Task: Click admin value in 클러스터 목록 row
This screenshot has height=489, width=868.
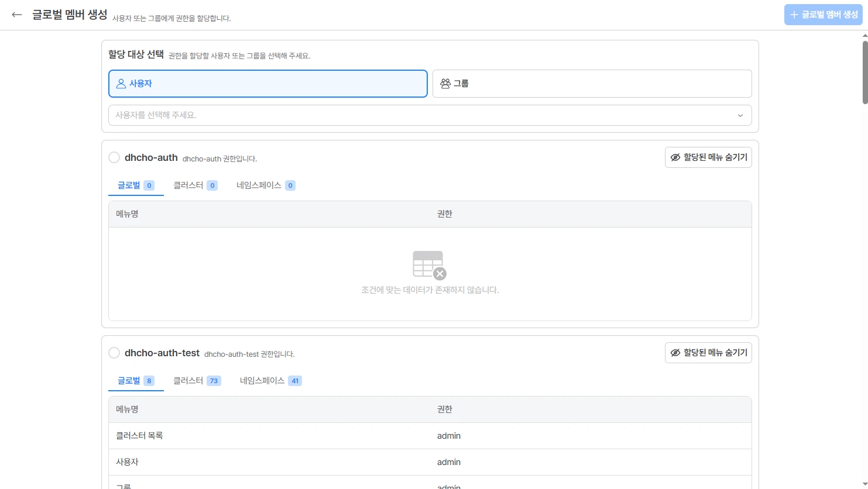Action: (449, 436)
